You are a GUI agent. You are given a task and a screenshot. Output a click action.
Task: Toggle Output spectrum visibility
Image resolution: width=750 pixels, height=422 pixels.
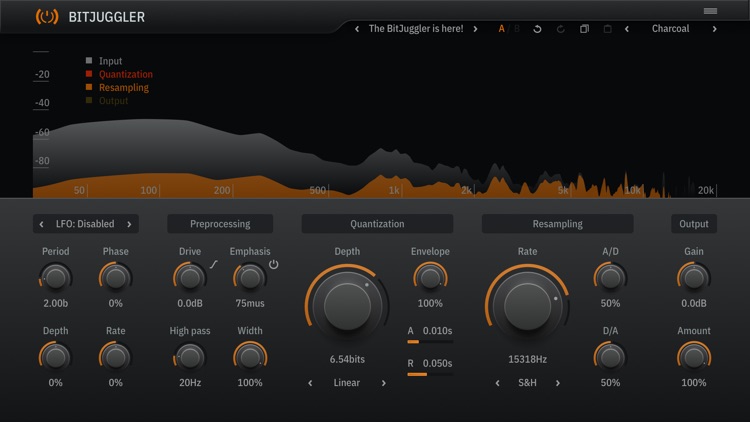coord(107,100)
